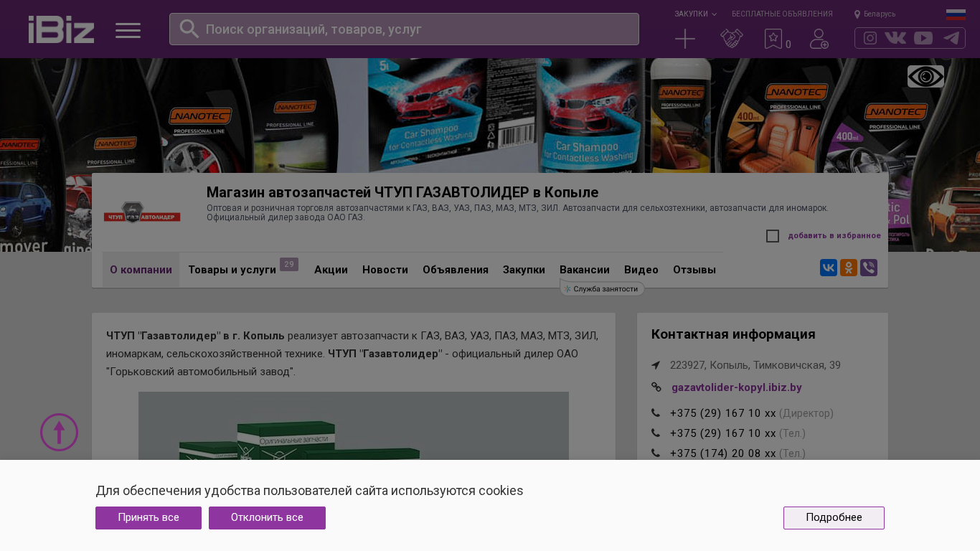
Task: Click the 'добавить в избранное' link text
Action: tap(834, 235)
